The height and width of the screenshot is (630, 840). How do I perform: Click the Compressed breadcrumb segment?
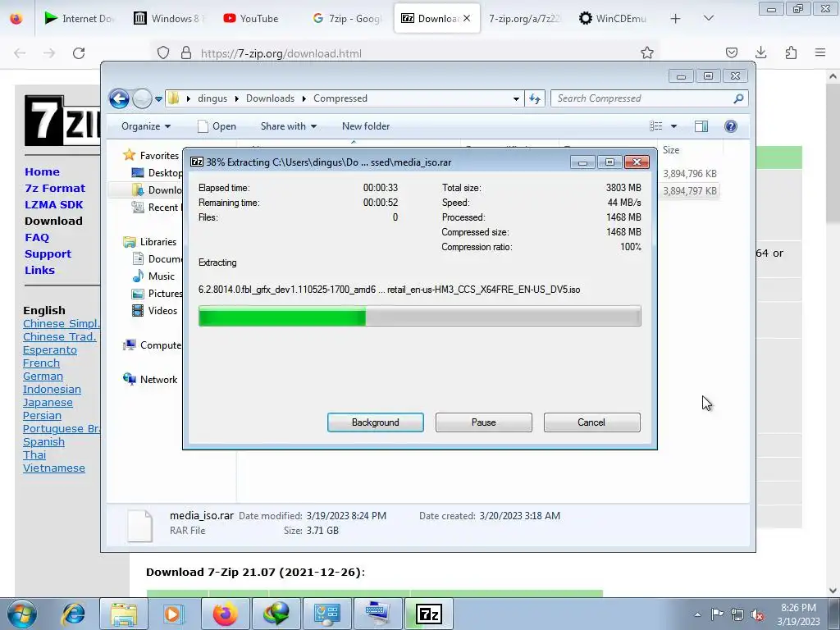pos(340,98)
